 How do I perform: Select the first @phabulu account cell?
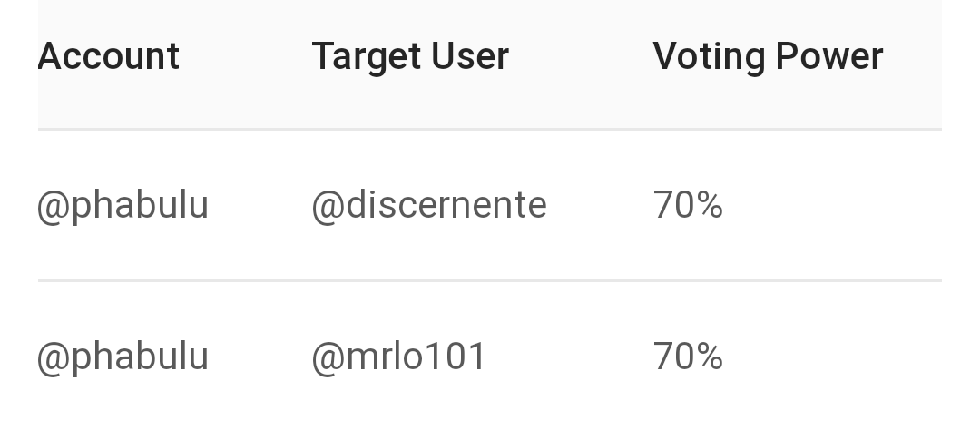(x=122, y=206)
